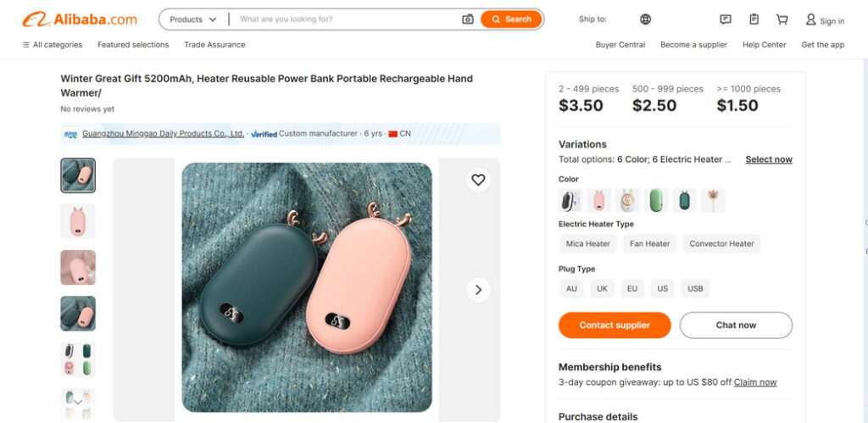The image size is (868, 423).
Task: Pick the light green color swatch
Action: click(656, 201)
